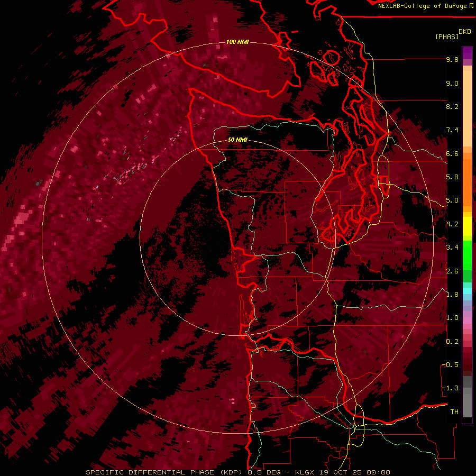Pick the yellow segment of the color bar
476x476 pixels.
pos(467,226)
